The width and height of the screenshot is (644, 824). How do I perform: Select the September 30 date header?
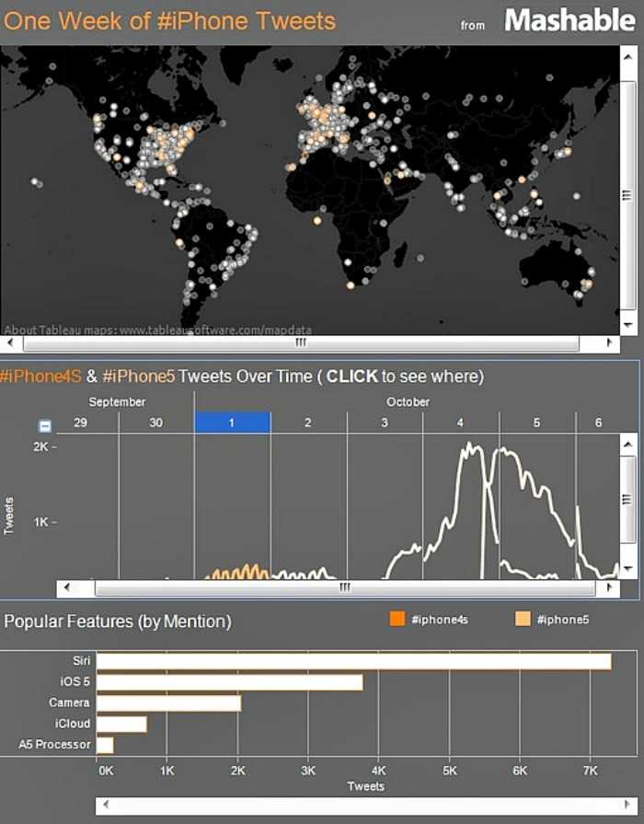[x=155, y=423]
